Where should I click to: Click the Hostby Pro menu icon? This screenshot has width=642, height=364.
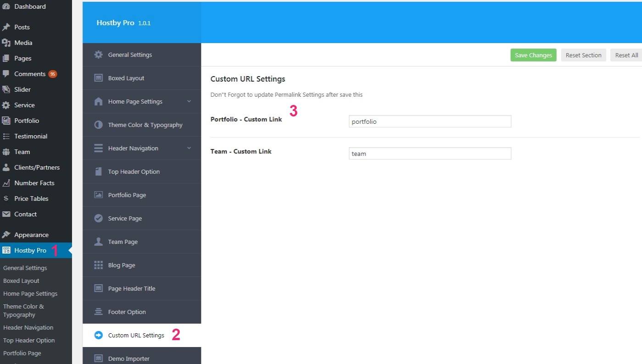point(6,250)
